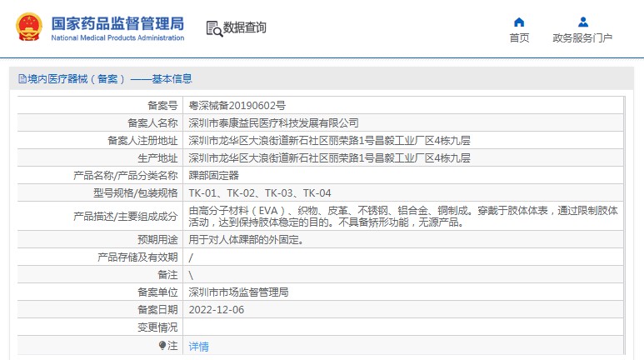Click the 型号规格/包装规格 label
This screenshot has width=644, height=360.
[136, 192]
